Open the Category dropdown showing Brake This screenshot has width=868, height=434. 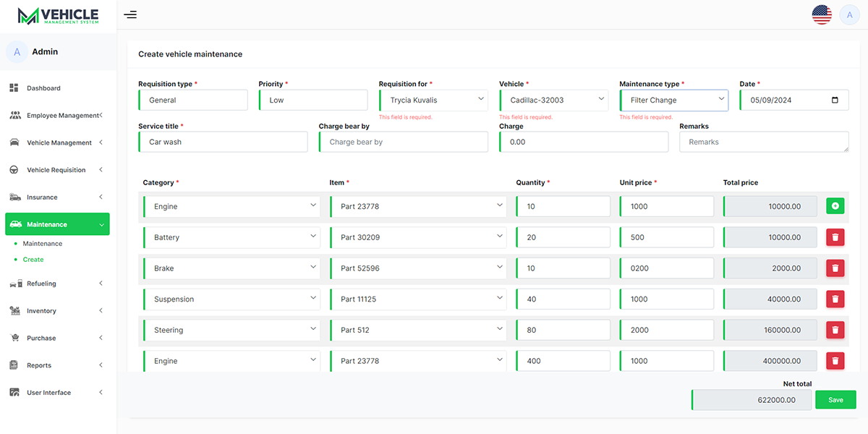[231, 268]
